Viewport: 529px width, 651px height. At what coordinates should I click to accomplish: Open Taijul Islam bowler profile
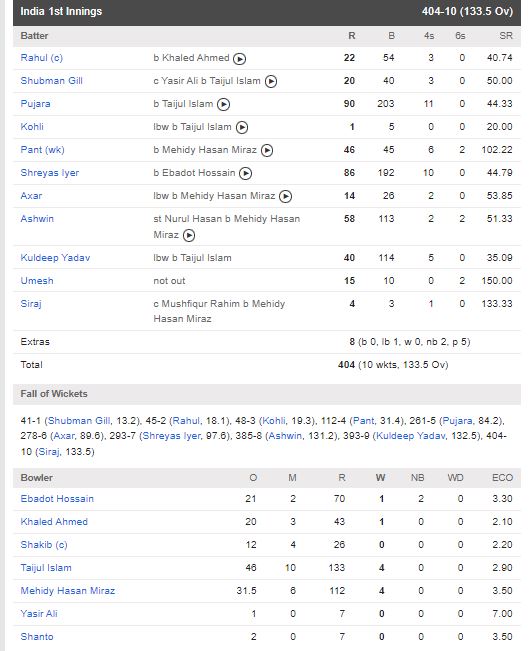coord(46,568)
